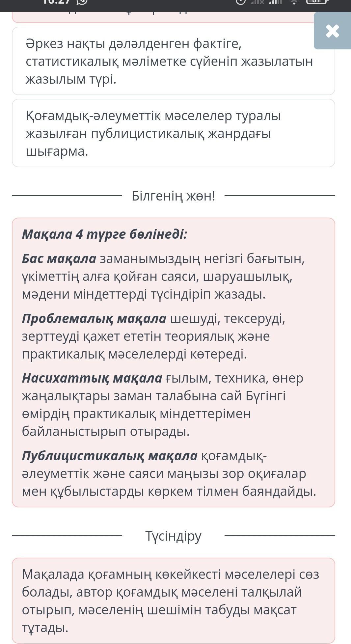Tap the second SIM signal strength icon
This screenshot has height=644, width=351.
pyautogui.click(x=275, y=2)
